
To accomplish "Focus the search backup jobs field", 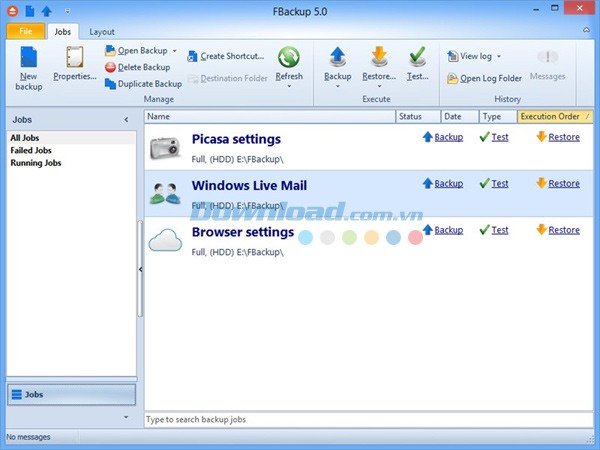I will tap(368, 420).
